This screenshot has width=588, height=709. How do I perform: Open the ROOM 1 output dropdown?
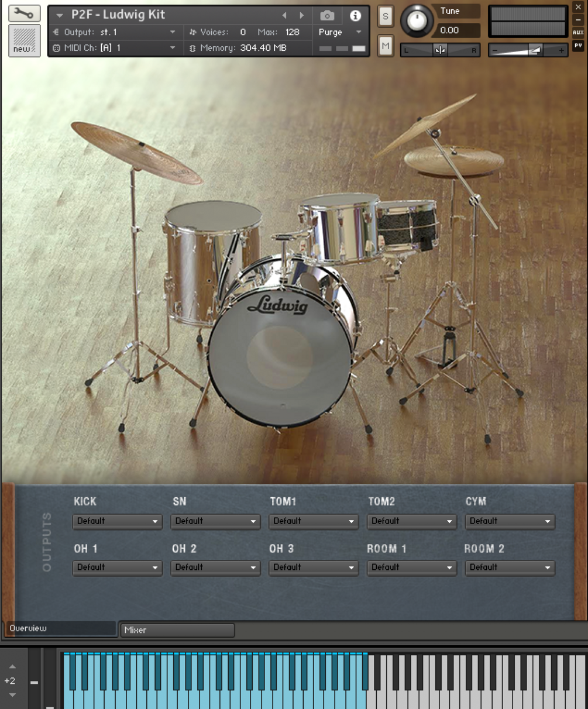tap(412, 567)
